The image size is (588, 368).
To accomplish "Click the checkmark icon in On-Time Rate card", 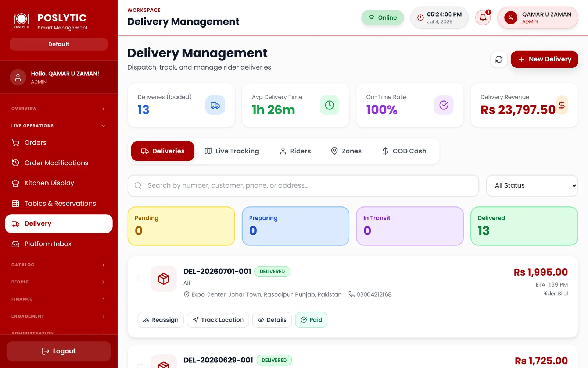I will [444, 105].
